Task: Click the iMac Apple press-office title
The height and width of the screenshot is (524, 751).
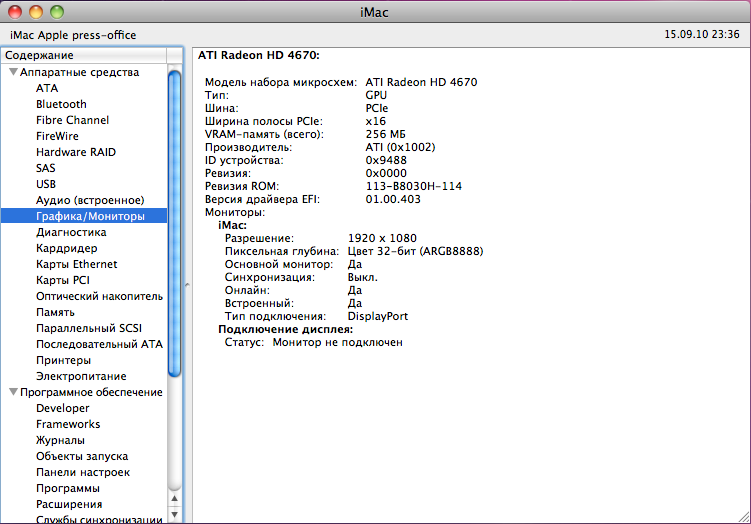Action: point(73,35)
